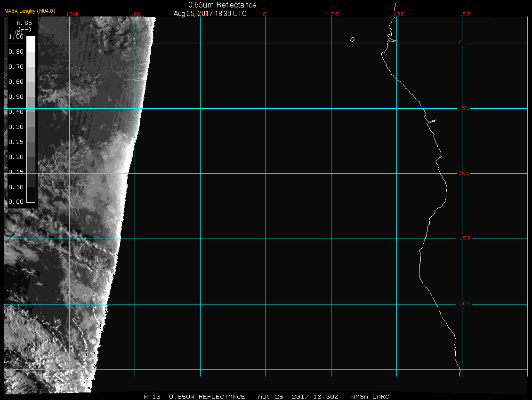Viewport: 532px width, 400px height.
Task: Select the Aug 25, 2017 18:30 UTC timestamp
Action: pos(210,14)
